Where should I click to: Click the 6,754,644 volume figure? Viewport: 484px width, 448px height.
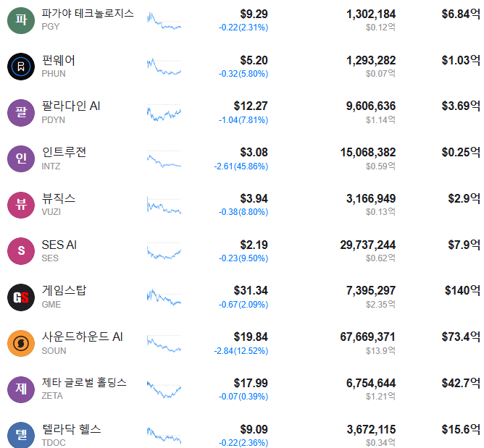coord(371,383)
